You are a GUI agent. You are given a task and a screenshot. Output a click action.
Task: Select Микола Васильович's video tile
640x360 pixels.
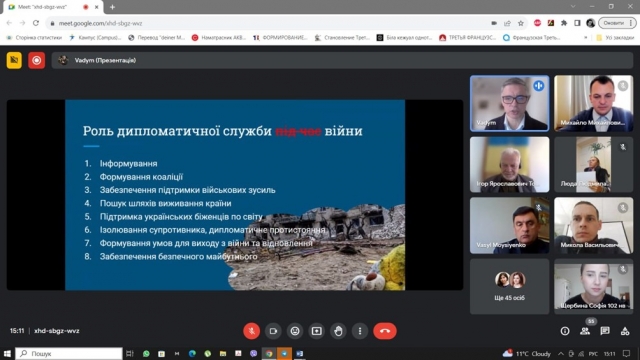[x=593, y=226]
